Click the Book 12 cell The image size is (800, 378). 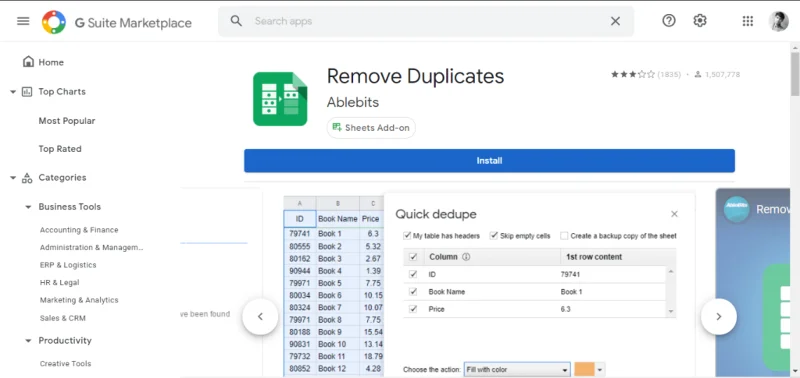pos(337,368)
